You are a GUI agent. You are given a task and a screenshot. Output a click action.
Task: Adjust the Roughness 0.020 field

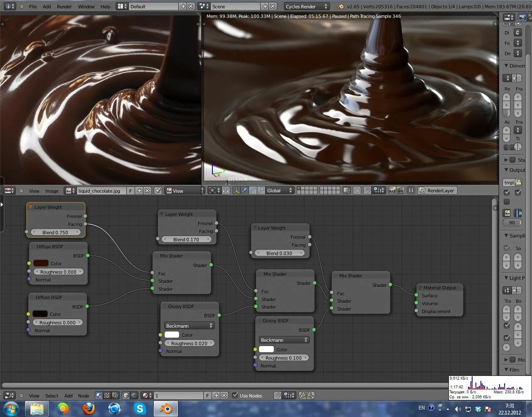(x=189, y=343)
